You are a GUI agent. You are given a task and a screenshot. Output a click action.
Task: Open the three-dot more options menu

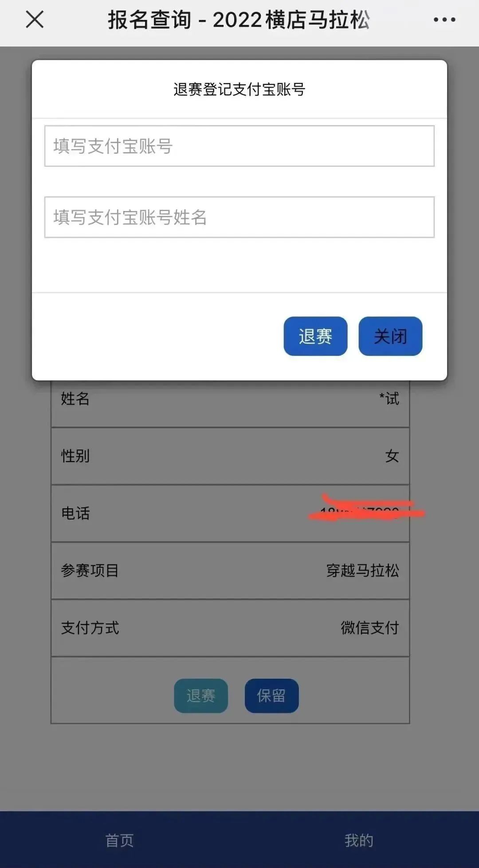click(444, 20)
